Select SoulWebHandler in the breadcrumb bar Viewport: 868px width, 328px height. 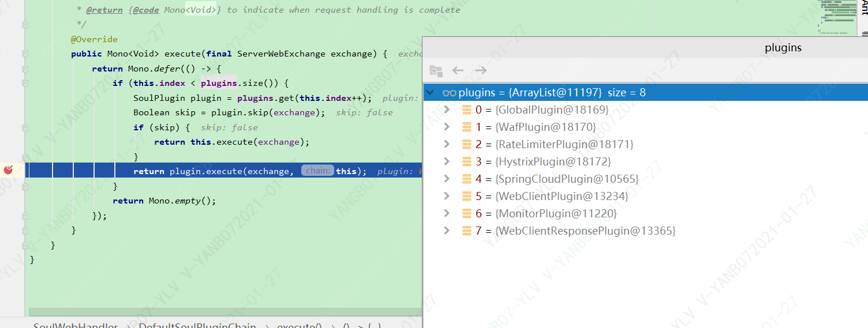[76, 326]
